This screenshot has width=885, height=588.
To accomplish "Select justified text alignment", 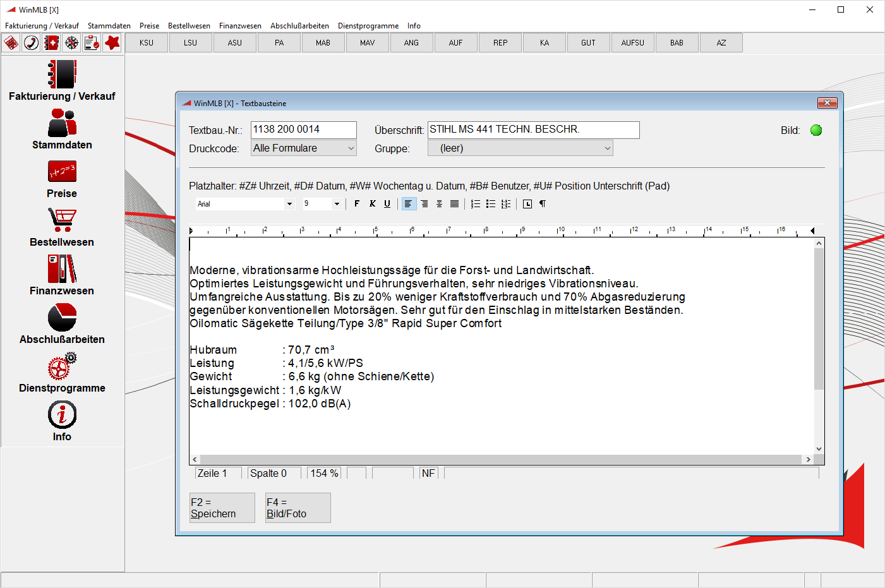I will pyautogui.click(x=454, y=204).
